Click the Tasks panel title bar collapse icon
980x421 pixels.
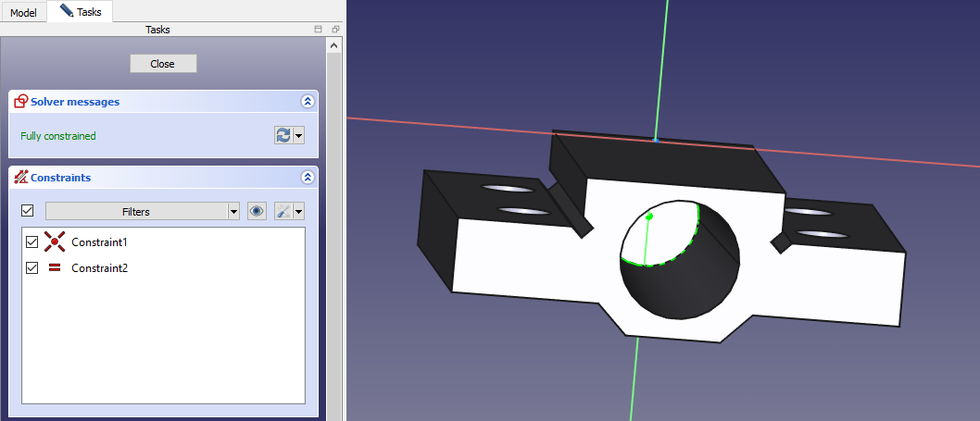tap(319, 31)
